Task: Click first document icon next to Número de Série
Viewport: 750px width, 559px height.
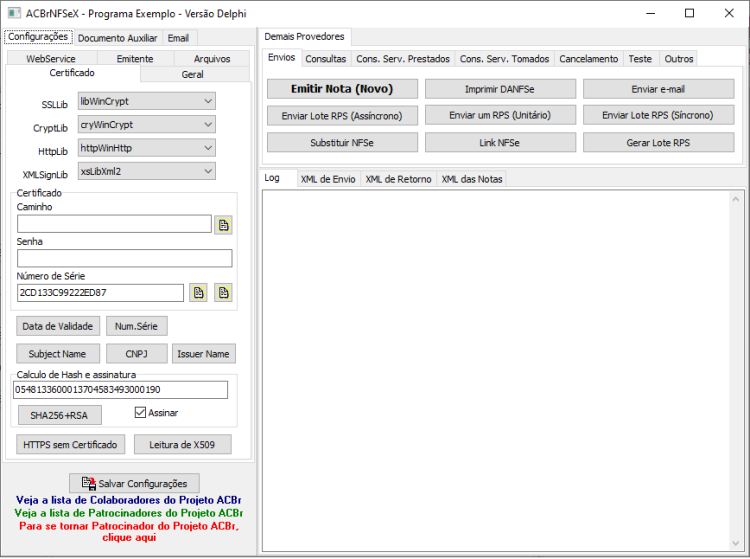Action: [199, 293]
